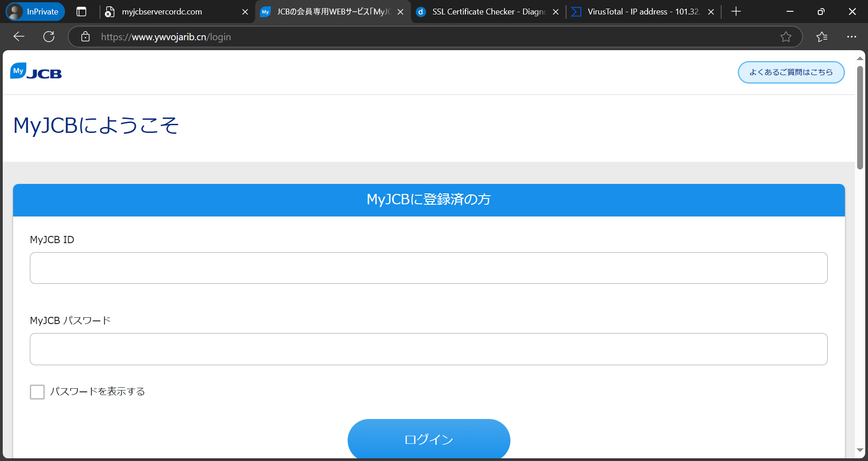Add this page to favorites star
The image size is (868, 461).
pyautogui.click(x=786, y=37)
